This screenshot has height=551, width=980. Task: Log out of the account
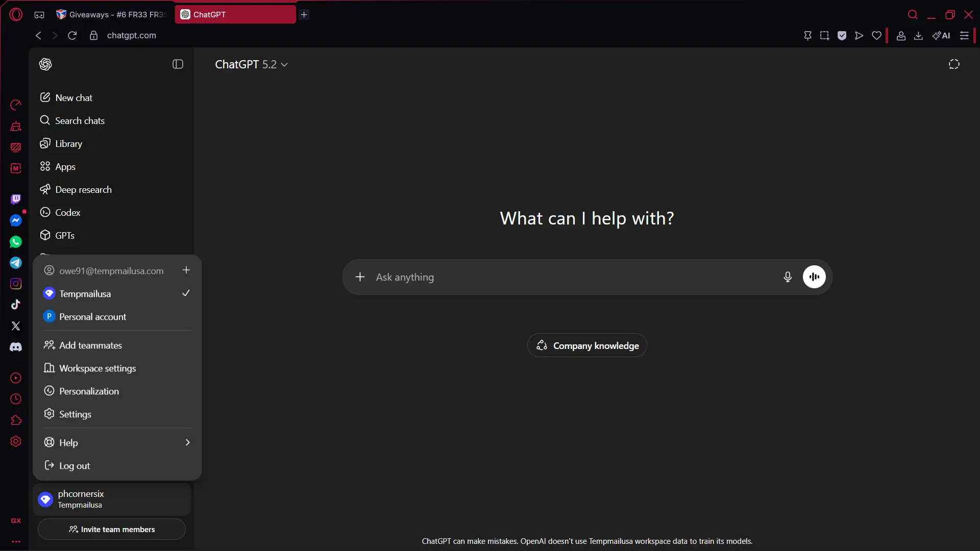[x=117, y=465]
